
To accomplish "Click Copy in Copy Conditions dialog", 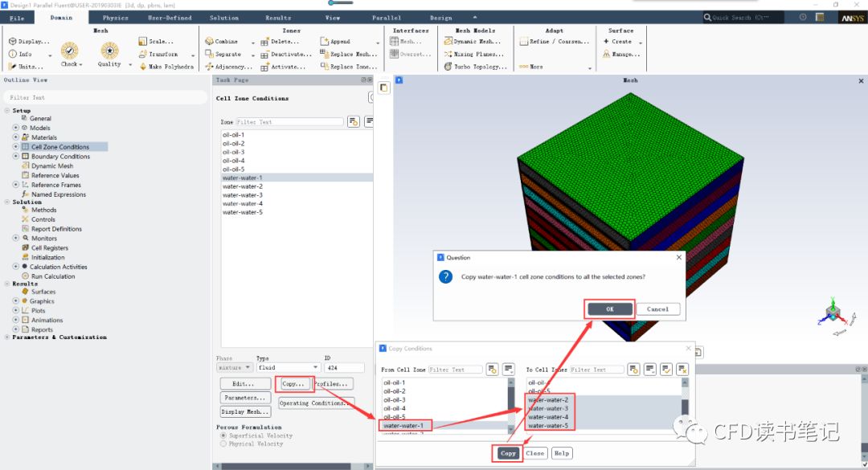I will pos(508,453).
